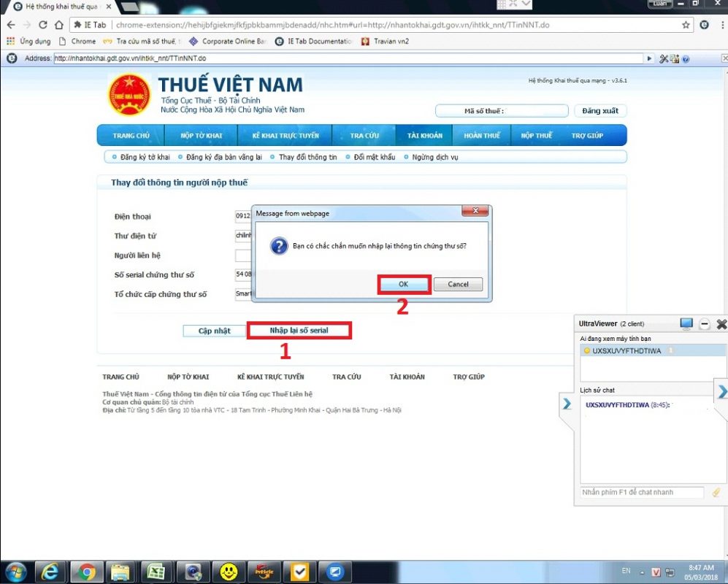
Task: Open the NỘP TỜ KHAI menu tab
Action: 202,136
